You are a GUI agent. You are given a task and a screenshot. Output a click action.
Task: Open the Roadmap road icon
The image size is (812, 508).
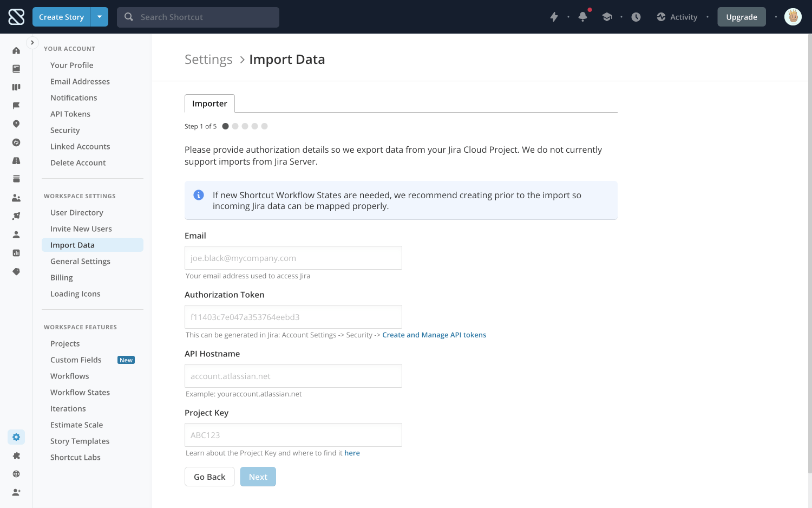pos(16,161)
